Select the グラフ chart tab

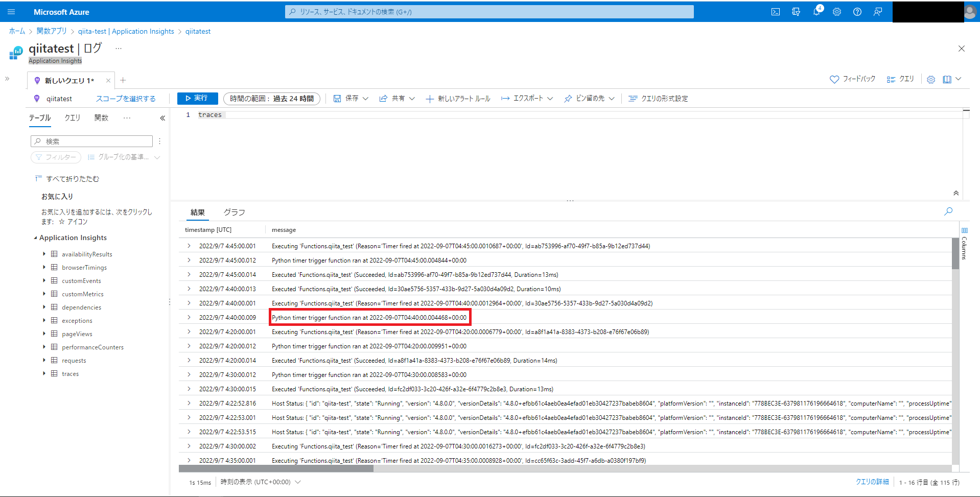click(234, 212)
